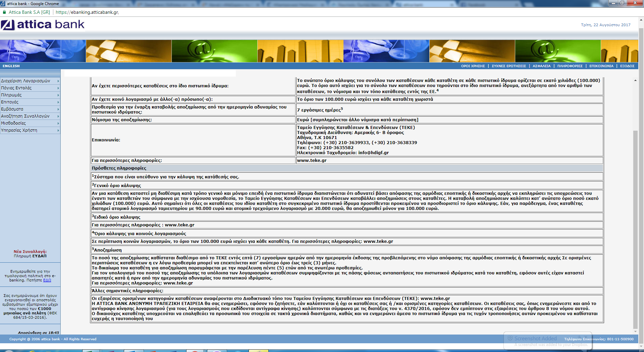
Task: Open ΣΥΧΝΕΣ ΕΡΩΤΗΣΕΙΣ in the top bar
Action: tap(508, 66)
